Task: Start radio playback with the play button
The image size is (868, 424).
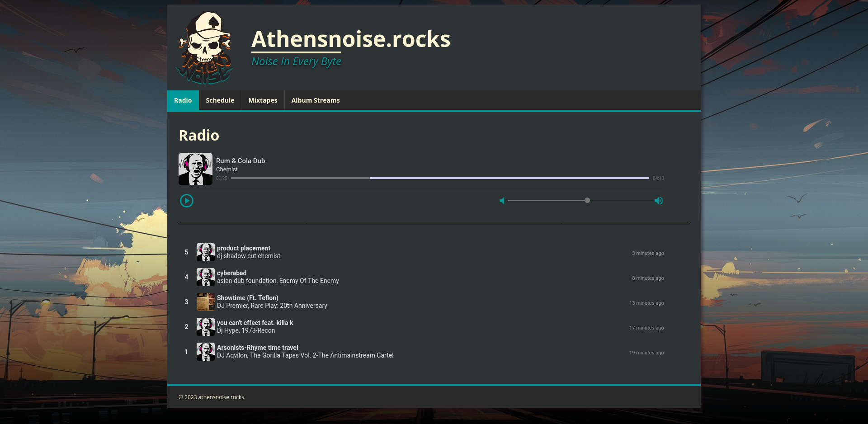Action: point(187,201)
